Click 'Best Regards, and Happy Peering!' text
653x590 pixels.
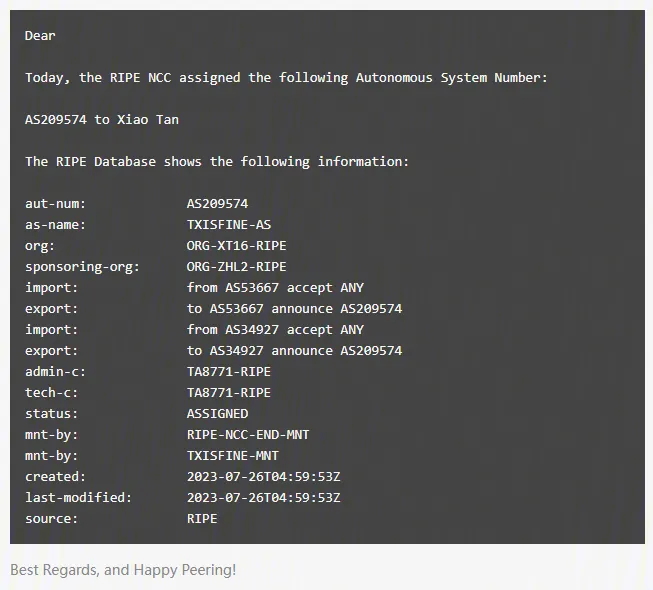point(123,570)
